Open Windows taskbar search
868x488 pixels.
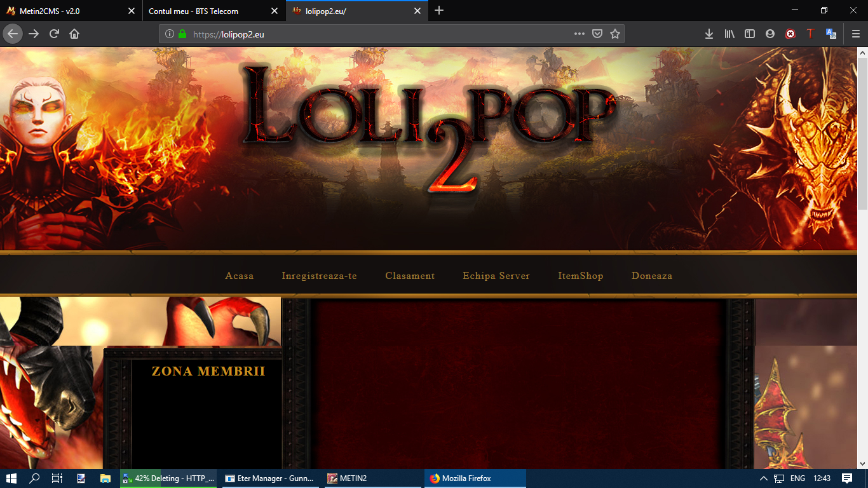click(x=34, y=478)
